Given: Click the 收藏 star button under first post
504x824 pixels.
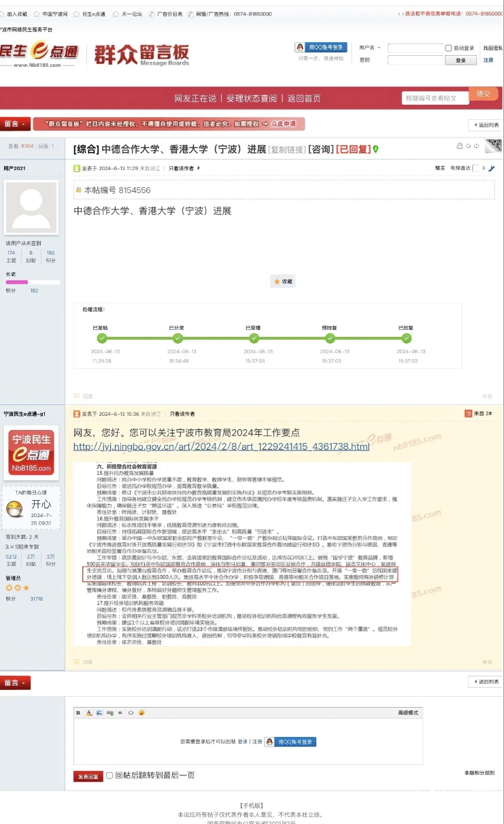Looking at the screenshot, I should (282, 281).
